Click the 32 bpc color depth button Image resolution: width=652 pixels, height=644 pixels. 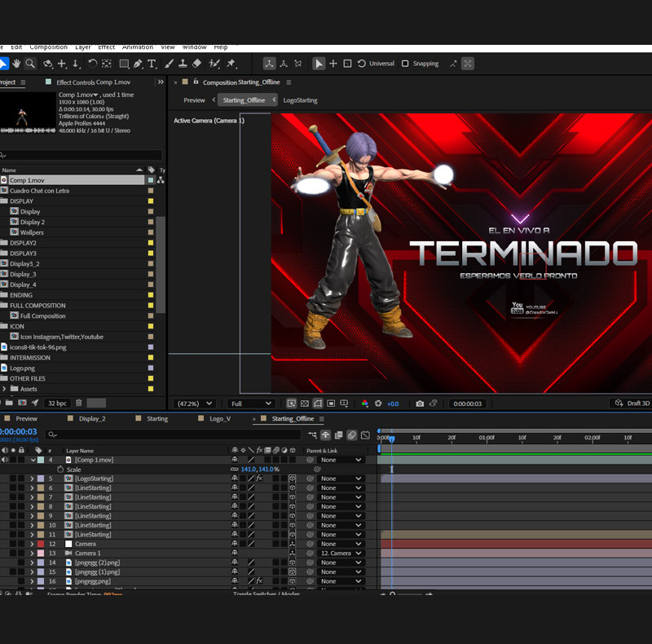click(57, 404)
